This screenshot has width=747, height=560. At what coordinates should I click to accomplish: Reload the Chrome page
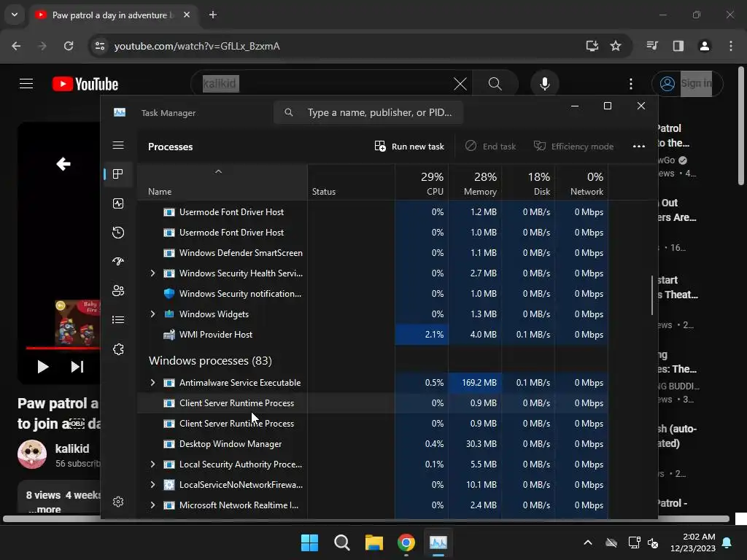point(69,46)
